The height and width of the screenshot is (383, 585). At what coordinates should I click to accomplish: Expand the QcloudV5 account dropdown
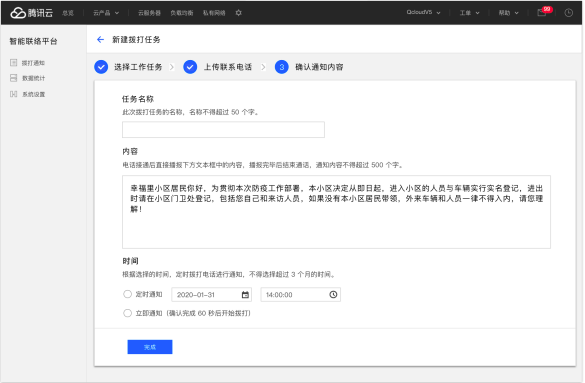(x=423, y=12)
